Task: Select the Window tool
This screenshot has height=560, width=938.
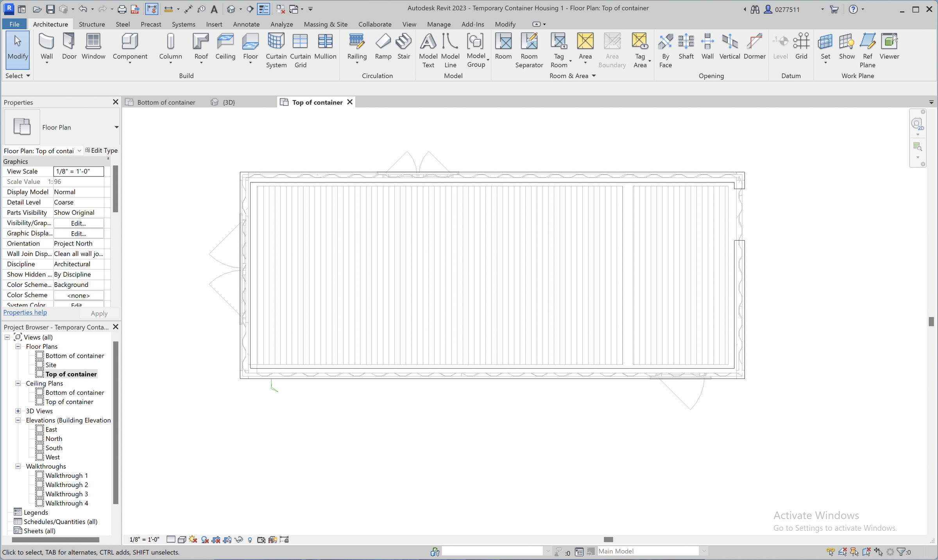Action: pos(93,47)
